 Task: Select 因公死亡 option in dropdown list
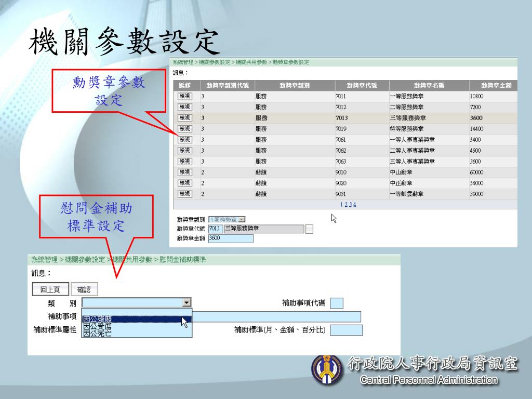[137, 334]
